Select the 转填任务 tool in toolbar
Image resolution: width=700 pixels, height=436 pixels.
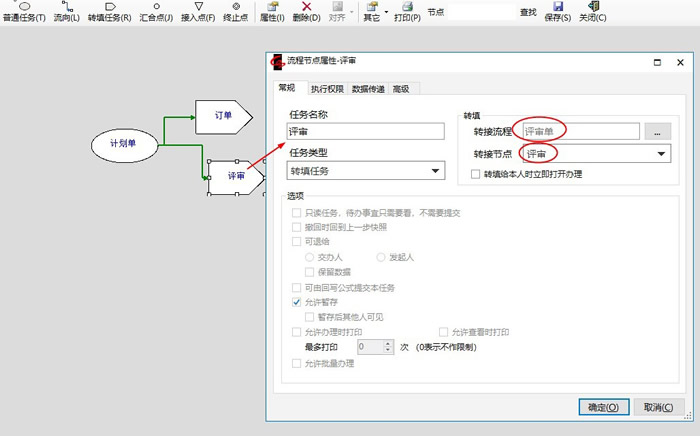pos(109,12)
